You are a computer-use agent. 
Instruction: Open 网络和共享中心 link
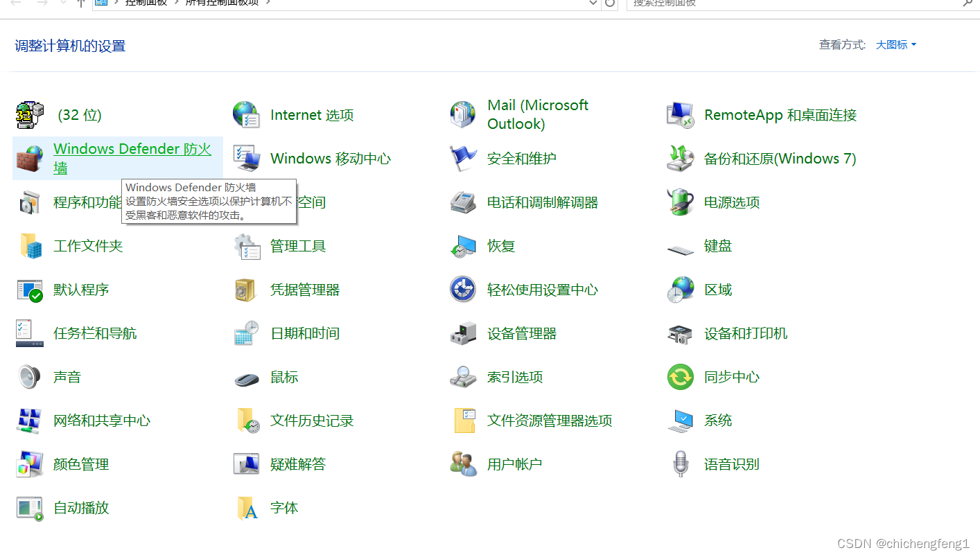pyautogui.click(x=102, y=421)
